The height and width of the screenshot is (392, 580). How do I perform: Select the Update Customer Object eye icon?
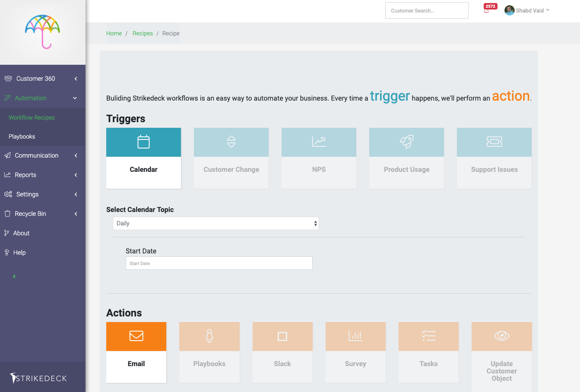(502, 336)
